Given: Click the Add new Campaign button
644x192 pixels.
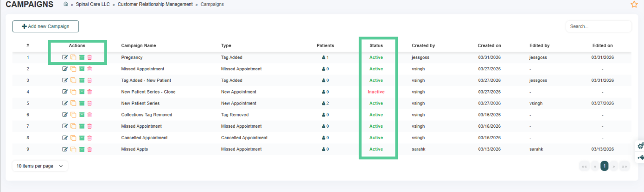Looking at the screenshot, I should (x=45, y=26).
